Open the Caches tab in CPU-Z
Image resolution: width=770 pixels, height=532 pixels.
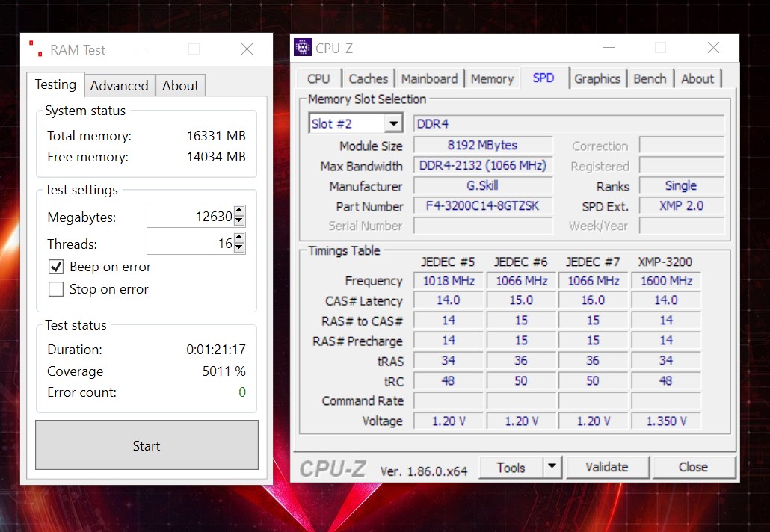coord(369,78)
